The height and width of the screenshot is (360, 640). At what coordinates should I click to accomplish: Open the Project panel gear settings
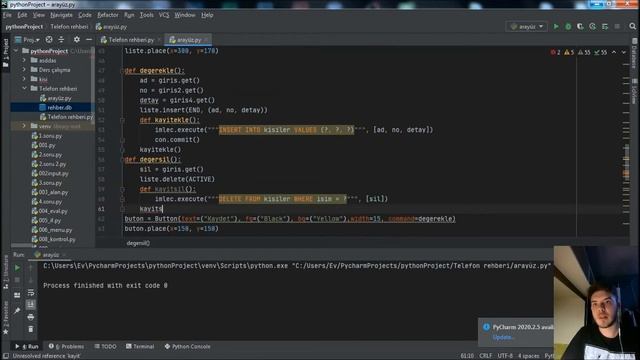pyautogui.click(x=76, y=40)
